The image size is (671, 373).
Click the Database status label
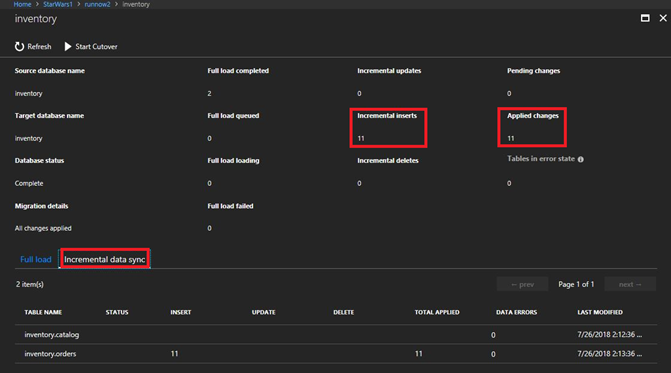pos(39,160)
